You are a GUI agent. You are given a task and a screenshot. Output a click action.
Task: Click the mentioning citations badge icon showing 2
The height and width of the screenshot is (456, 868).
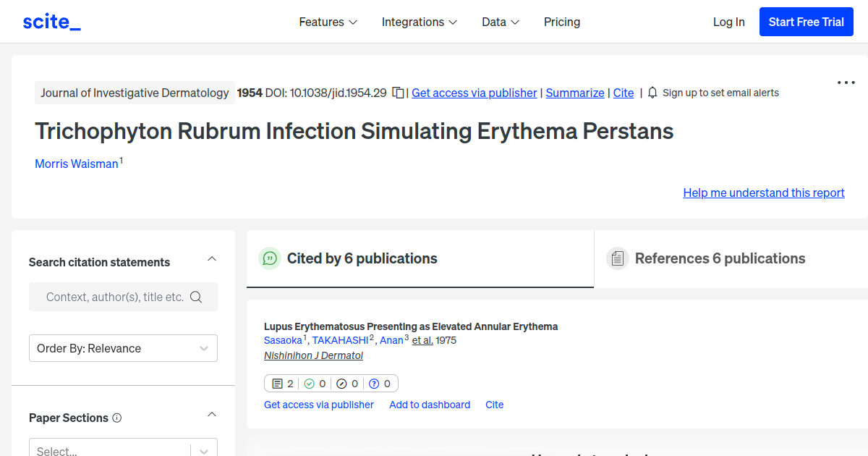point(278,383)
